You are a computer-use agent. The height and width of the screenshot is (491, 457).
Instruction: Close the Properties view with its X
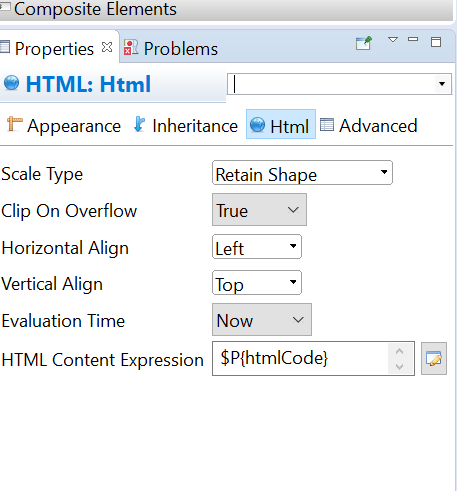coord(107,47)
